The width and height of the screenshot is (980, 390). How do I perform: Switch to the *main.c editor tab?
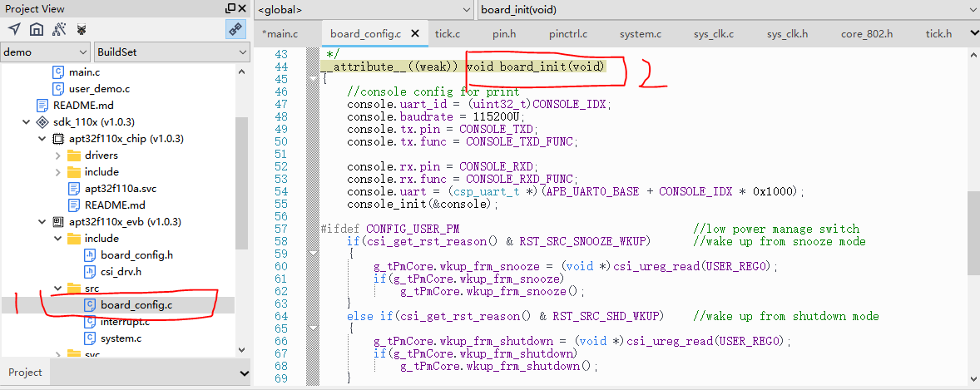[x=280, y=34]
